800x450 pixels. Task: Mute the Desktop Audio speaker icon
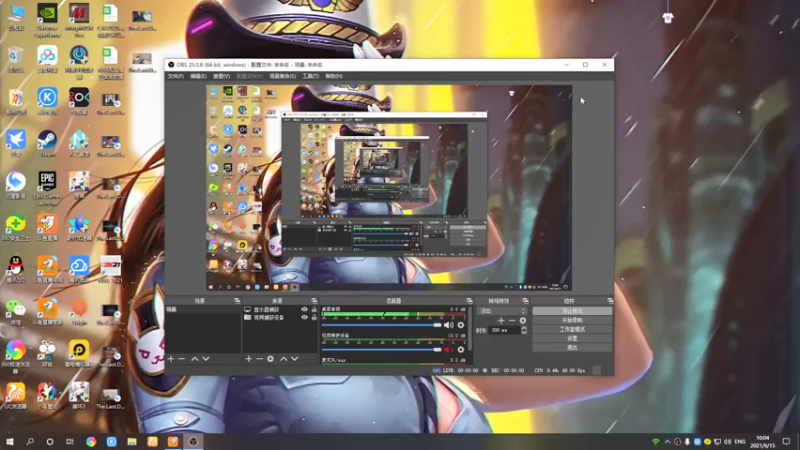tap(448, 325)
